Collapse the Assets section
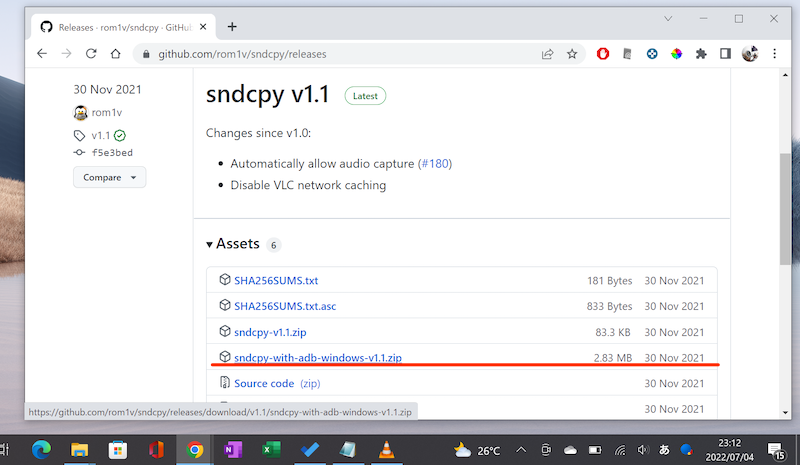Image resolution: width=800 pixels, height=465 pixels. click(x=210, y=244)
